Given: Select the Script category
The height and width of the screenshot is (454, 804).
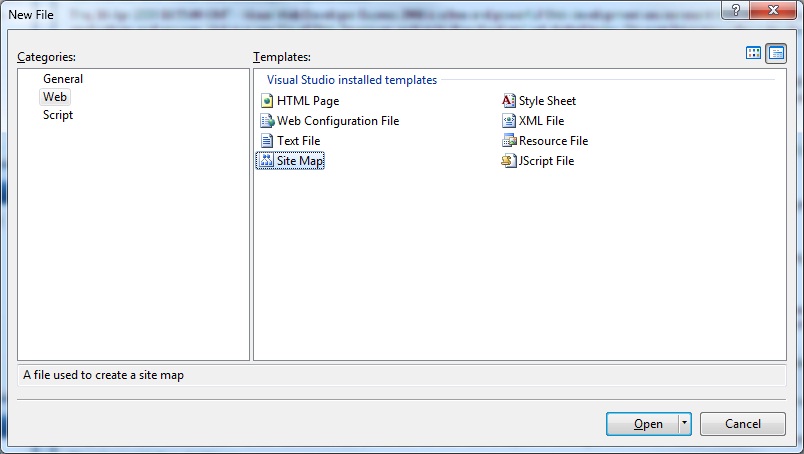Looking at the screenshot, I should pos(58,115).
